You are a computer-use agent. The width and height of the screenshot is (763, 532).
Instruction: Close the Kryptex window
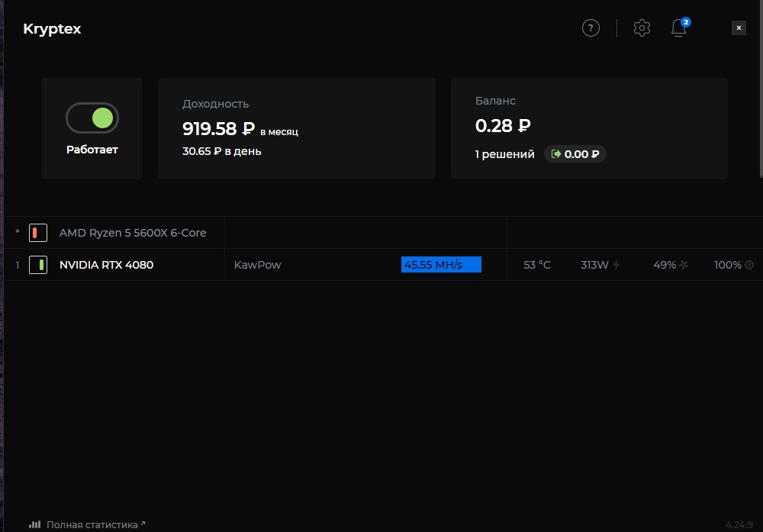(x=739, y=28)
